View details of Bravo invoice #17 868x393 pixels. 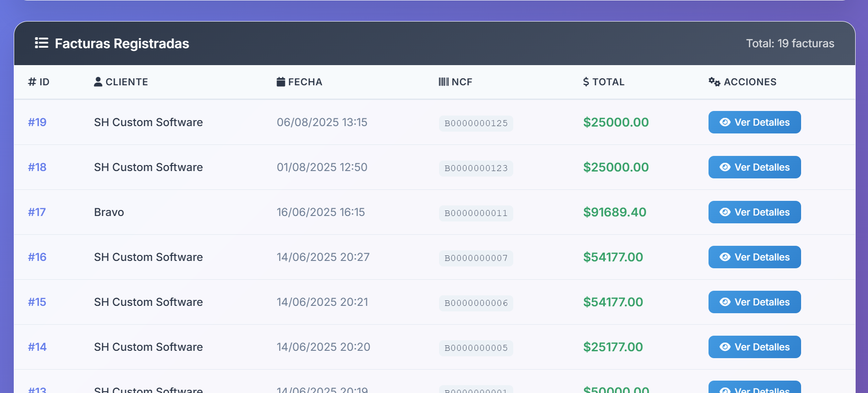[x=754, y=212]
